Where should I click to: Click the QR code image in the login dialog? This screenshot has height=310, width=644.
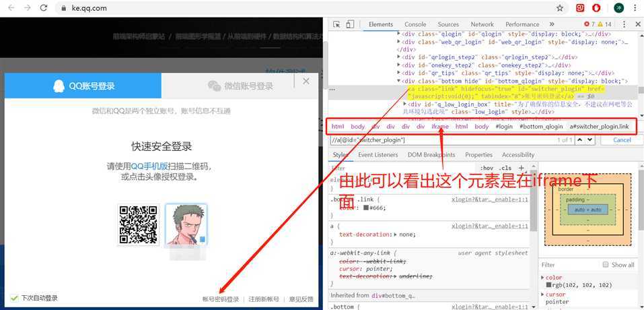coord(138,224)
